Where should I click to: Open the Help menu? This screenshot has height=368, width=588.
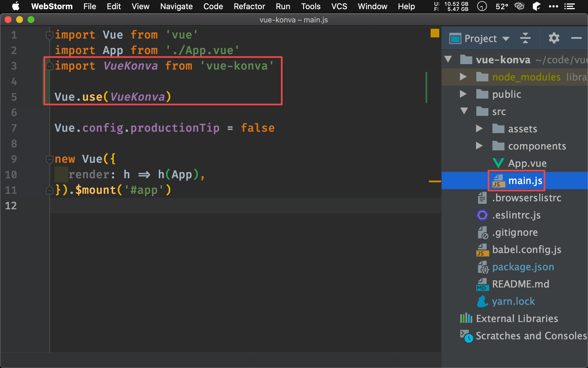(406, 6)
